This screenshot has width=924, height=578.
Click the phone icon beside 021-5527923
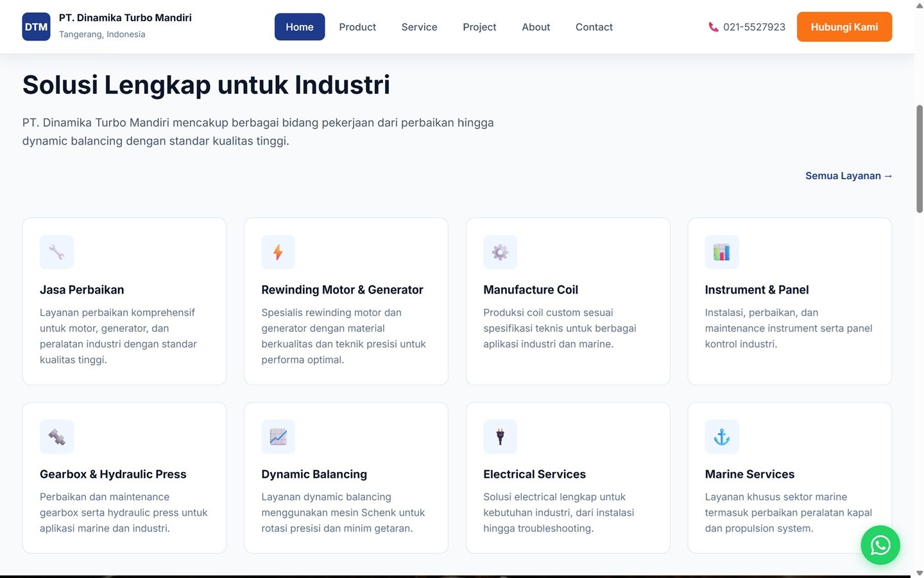[x=713, y=27]
